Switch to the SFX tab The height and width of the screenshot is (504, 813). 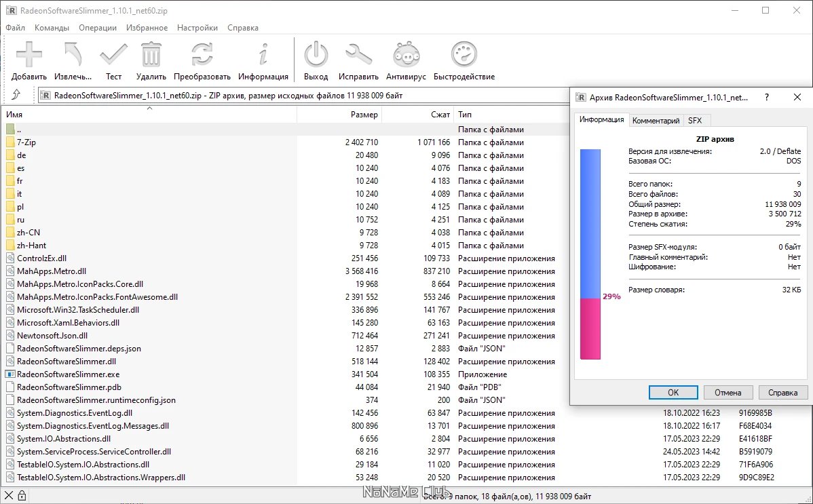click(695, 120)
